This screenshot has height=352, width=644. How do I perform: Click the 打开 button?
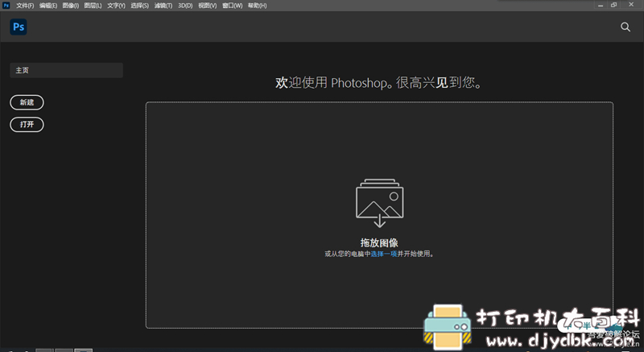(27, 125)
